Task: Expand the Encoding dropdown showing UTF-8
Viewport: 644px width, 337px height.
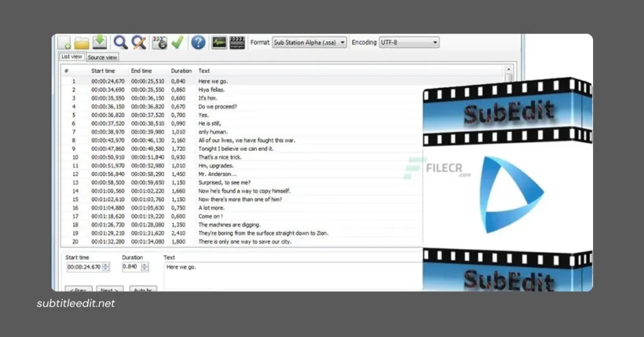Action: coord(409,42)
